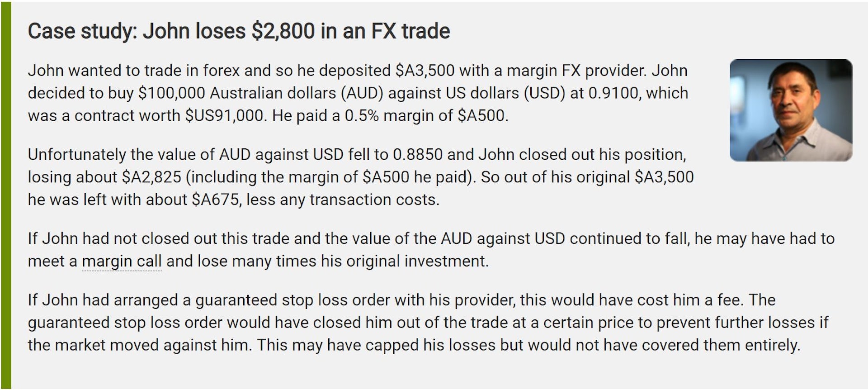Open the dotted-underlined "margin call" link
The width and height of the screenshot is (868, 390).
click(121, 262)
